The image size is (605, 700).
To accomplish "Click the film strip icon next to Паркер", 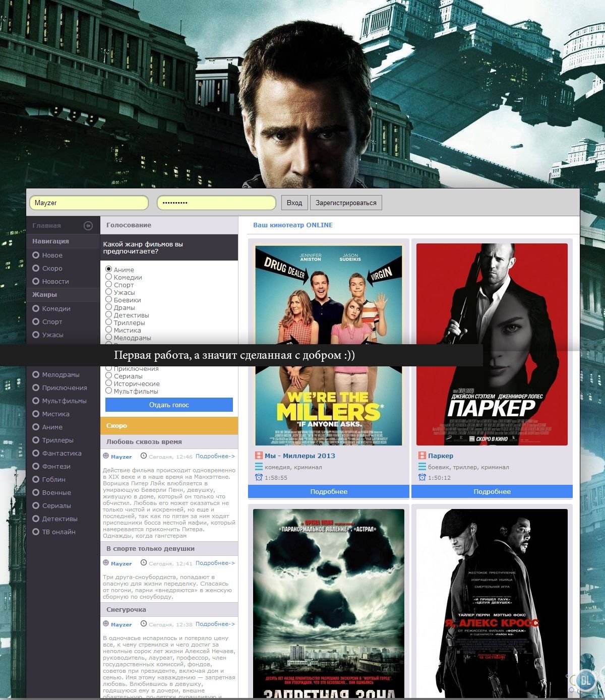I will pyautogui.click(x=422, y=456).
